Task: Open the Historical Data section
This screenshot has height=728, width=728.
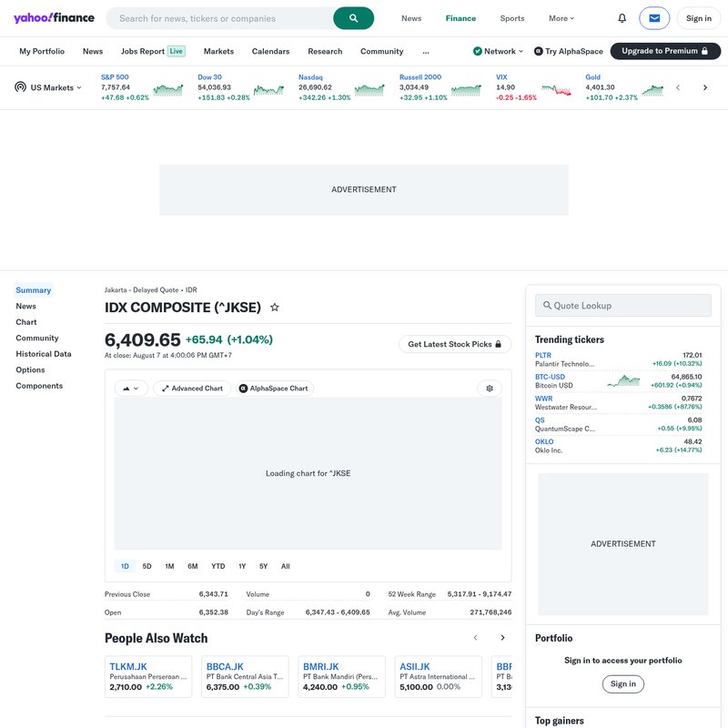Action: point(44,354)
